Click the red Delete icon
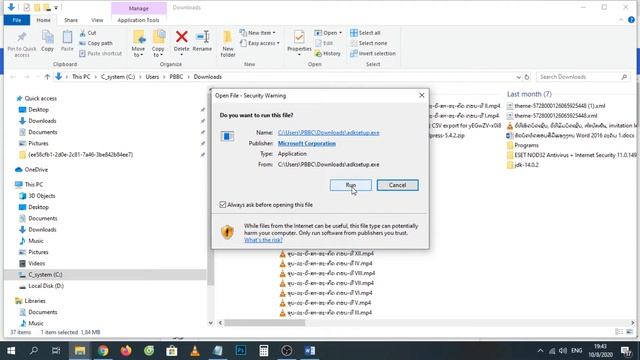The image size is (640, 360). [182, 37]
